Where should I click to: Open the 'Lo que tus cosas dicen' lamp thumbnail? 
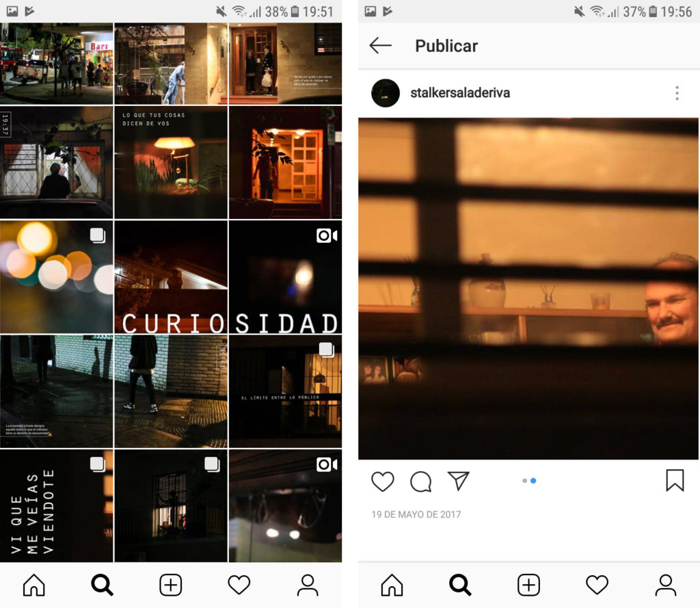point(171,163)
